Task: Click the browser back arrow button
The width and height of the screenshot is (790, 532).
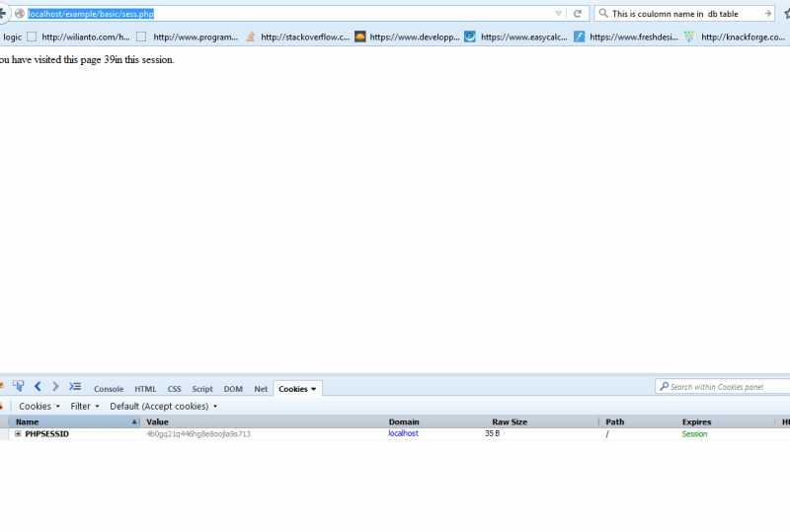Action: coord(3,13)
